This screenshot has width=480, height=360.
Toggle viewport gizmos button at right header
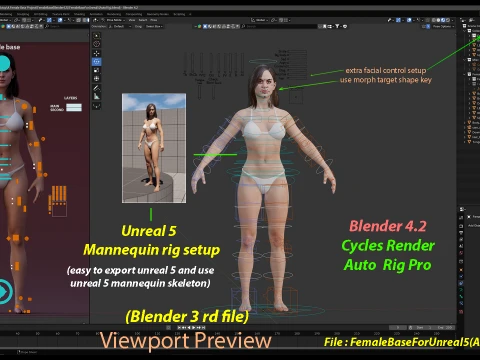[398, 20]
